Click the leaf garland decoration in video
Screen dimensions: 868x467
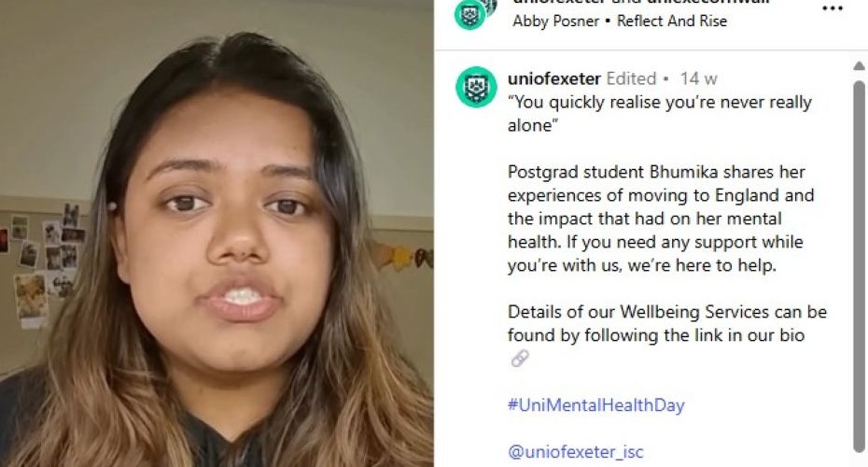(402, 257)
